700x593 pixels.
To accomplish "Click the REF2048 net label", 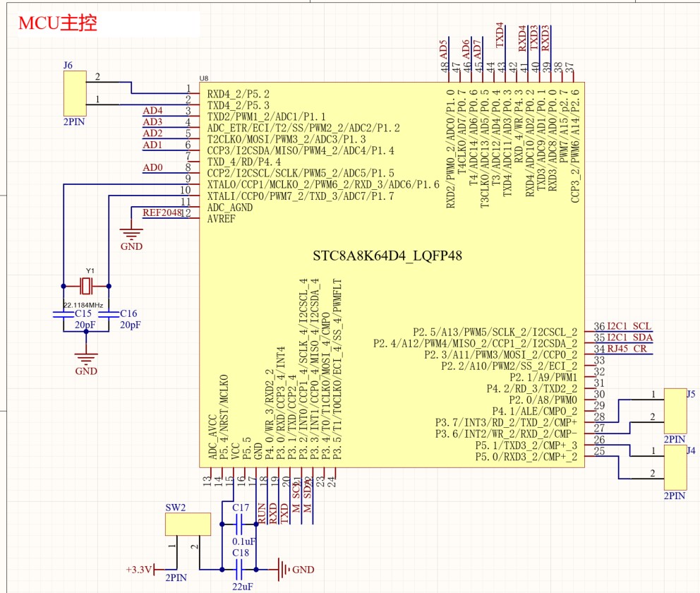I will point(162,212).
